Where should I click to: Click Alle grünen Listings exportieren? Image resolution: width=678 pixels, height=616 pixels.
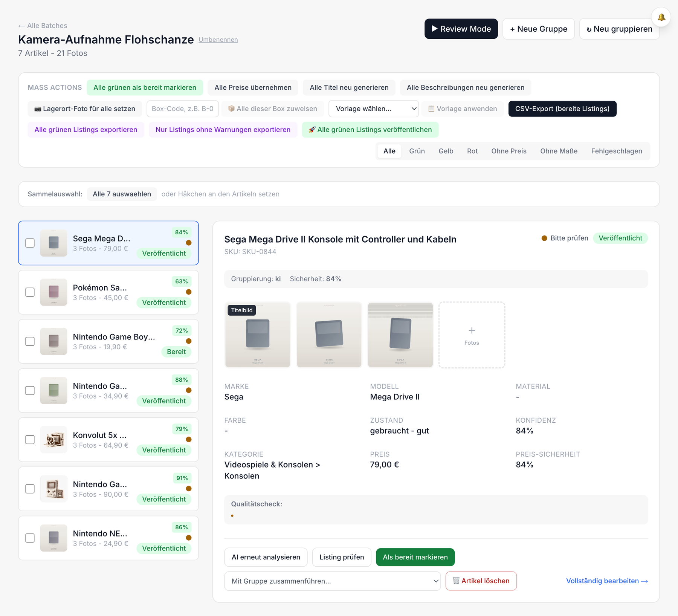tap(86, 130)
